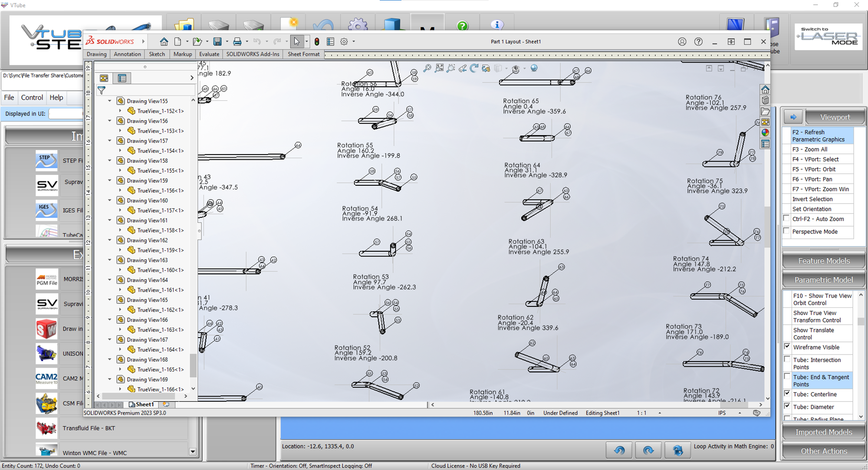Collapse the Drawing View160 tree node
The image size is (868, 470).
110,200
